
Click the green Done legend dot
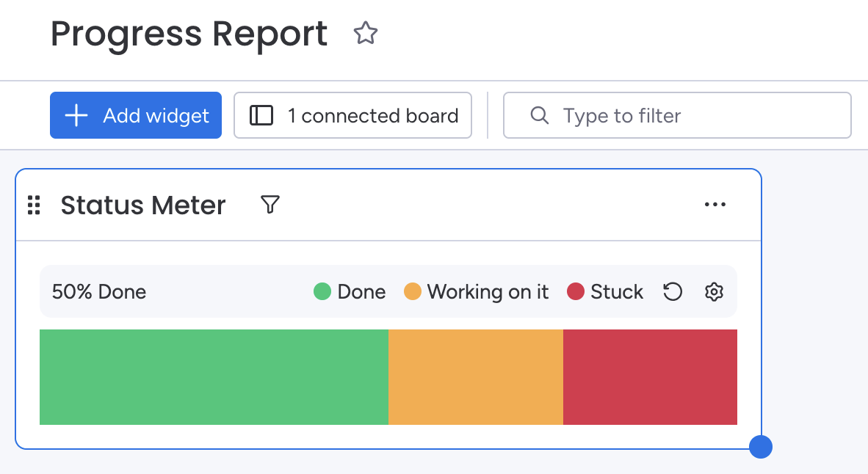pyautogui.click(x=322, y=291)
